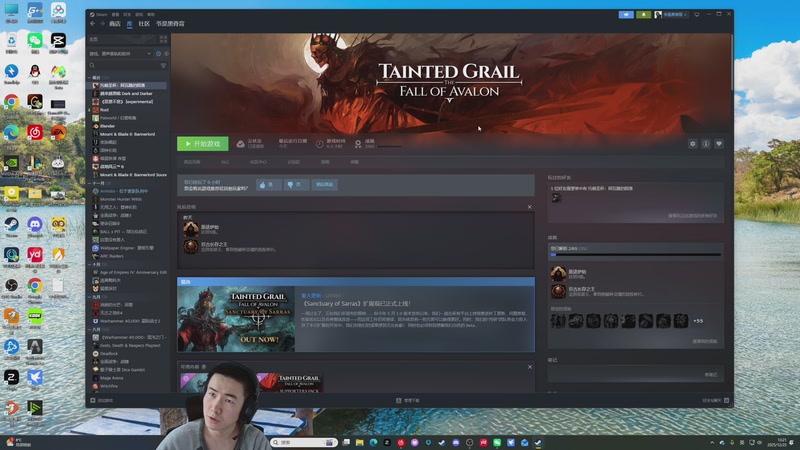Image resolution: width=800 pixels, height=450 pixels.
Task: Click the blue announcements megaphone button
Action: tap(626, 14)
